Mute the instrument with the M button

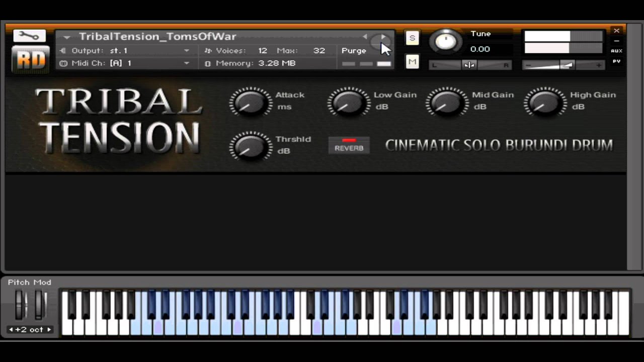coord(412,61)
